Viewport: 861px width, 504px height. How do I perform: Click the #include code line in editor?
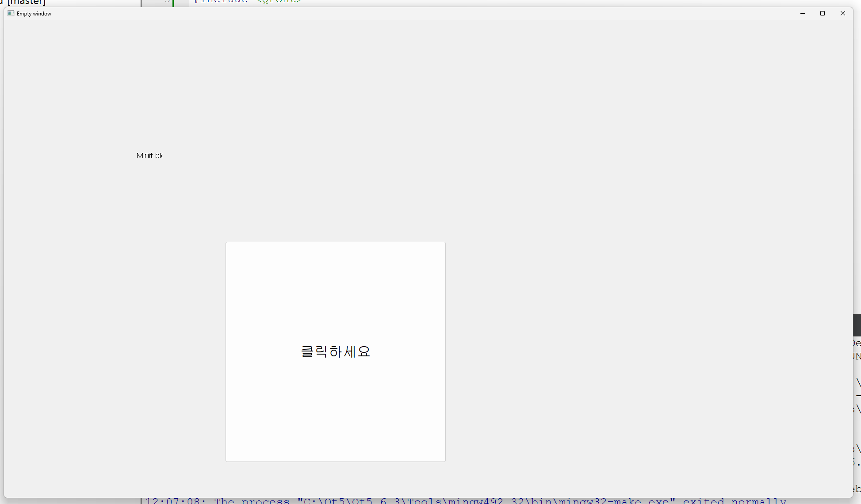click(221, 2)
